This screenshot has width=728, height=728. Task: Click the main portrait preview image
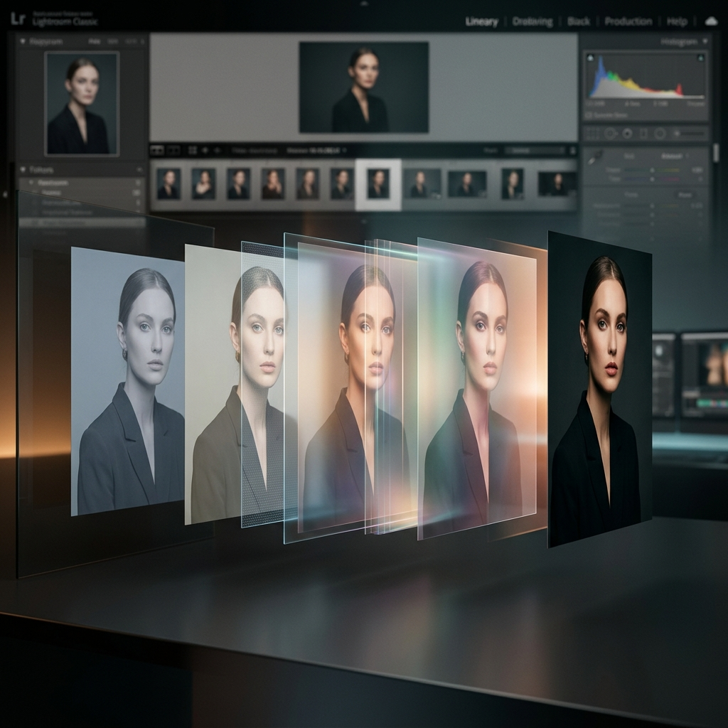pyautogui.click(x=363, y=87)
